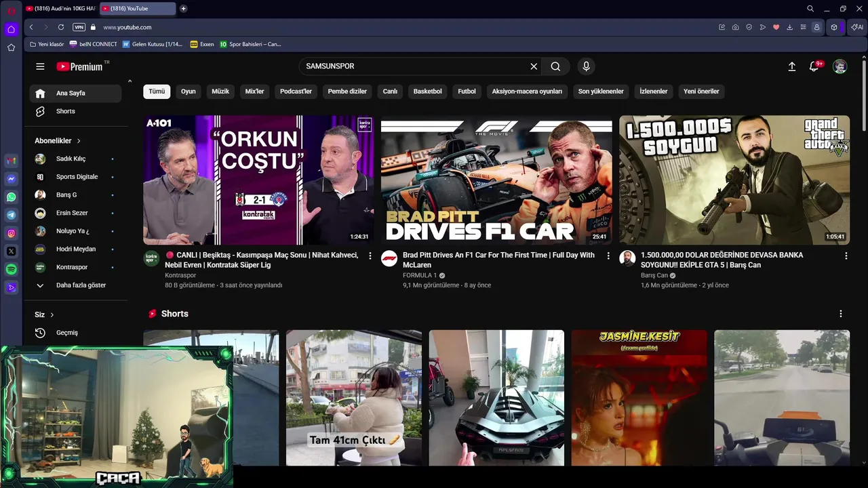Select the Tümü filter chip
Image resolution: width=868 pixels, height=488 pixels.
[157, 91]
